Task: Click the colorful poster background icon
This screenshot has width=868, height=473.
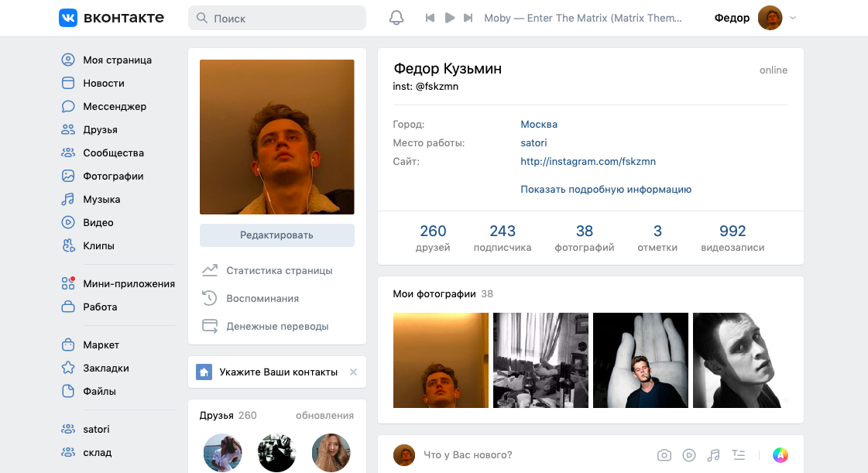Action: (x=780, y=455)
